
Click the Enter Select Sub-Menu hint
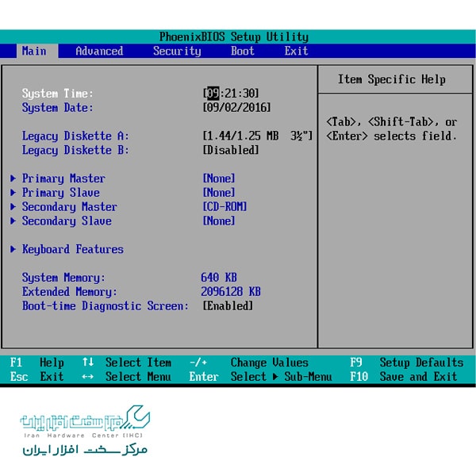pyautogui.click(x=260, y=377)
